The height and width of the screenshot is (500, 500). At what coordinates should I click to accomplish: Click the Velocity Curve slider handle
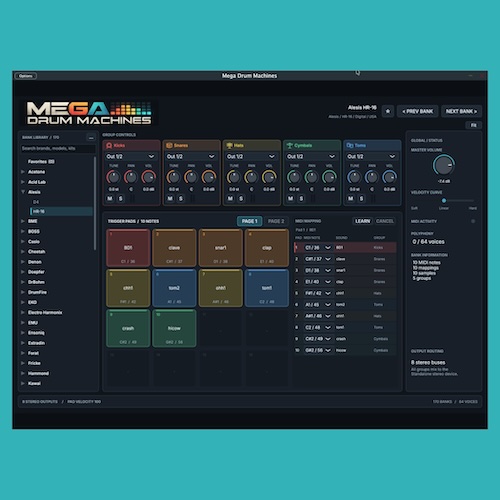[x=444, y=201]
